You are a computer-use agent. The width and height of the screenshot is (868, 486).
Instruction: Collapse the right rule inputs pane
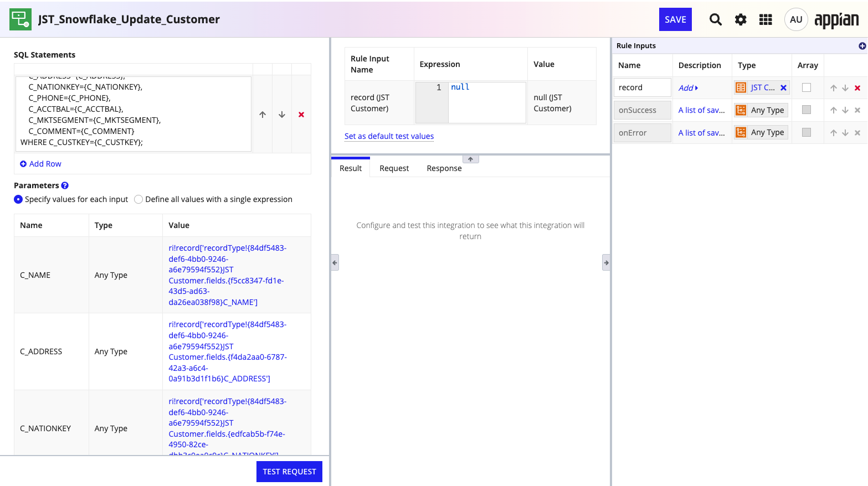[606, 262]
